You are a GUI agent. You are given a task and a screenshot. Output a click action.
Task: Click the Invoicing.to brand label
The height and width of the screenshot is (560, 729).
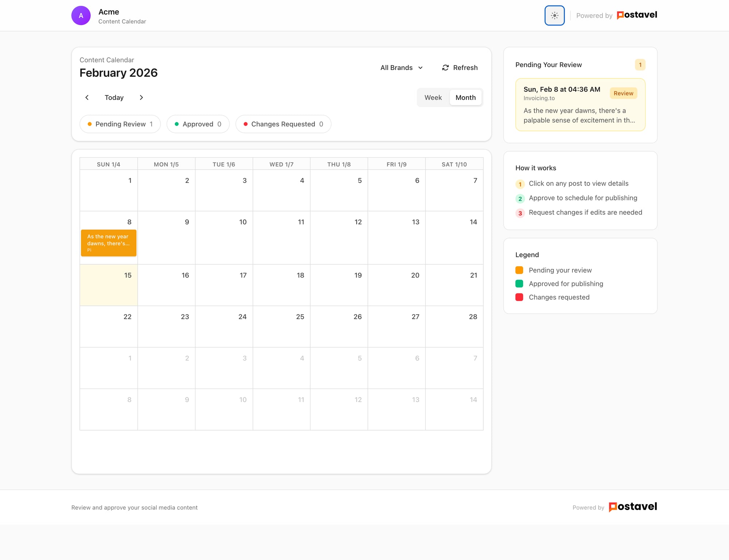tap(539, 98)
